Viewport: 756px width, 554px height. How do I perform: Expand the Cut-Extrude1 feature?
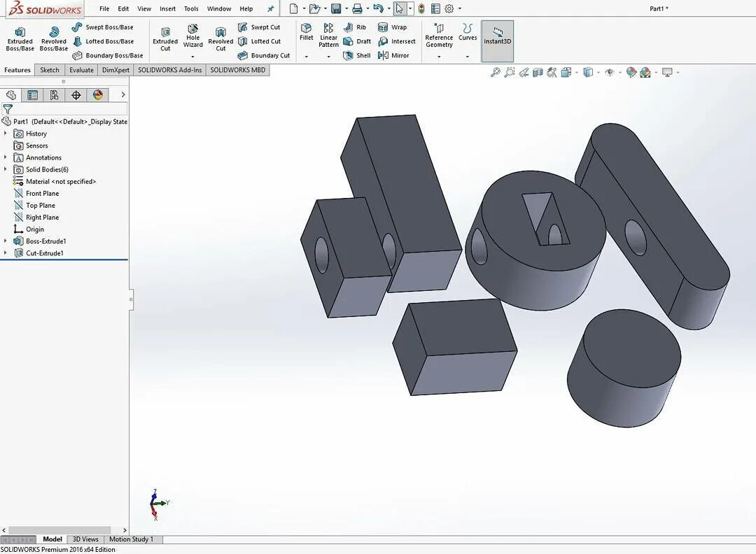click(6, 253)
